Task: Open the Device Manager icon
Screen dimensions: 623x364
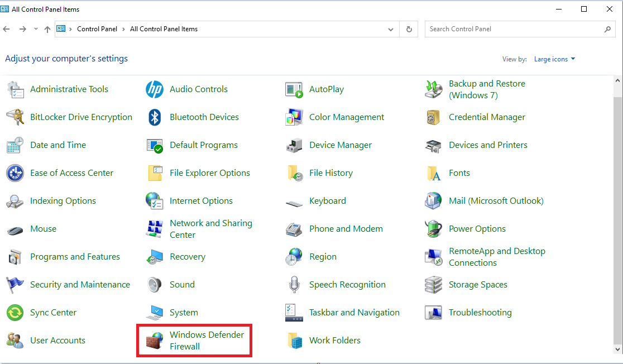Action: [294, 145]
